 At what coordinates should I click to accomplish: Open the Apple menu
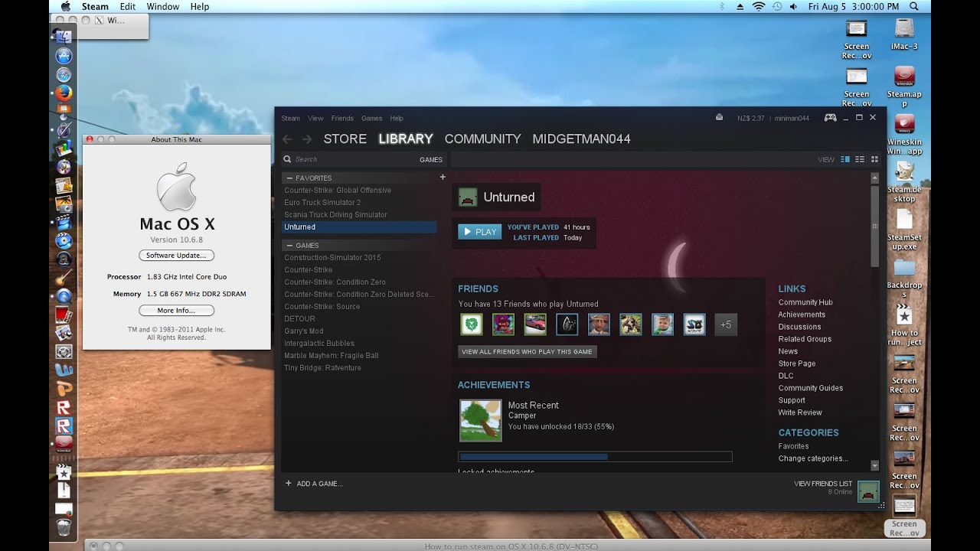point(65,7)
